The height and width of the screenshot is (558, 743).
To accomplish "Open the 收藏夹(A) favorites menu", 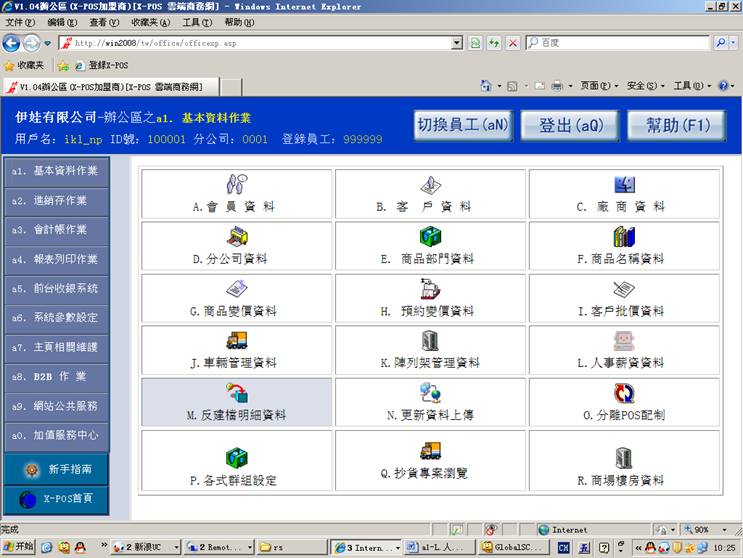I will (150, 21).
